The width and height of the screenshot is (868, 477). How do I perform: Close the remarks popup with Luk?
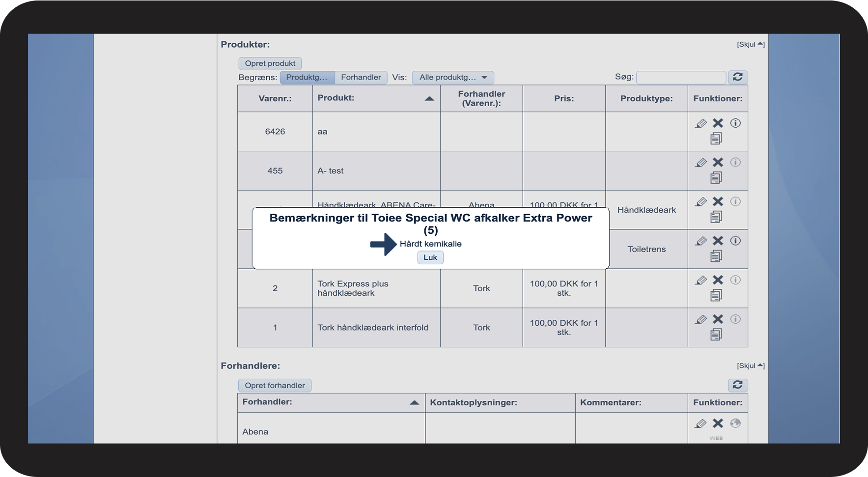[430, 257]
